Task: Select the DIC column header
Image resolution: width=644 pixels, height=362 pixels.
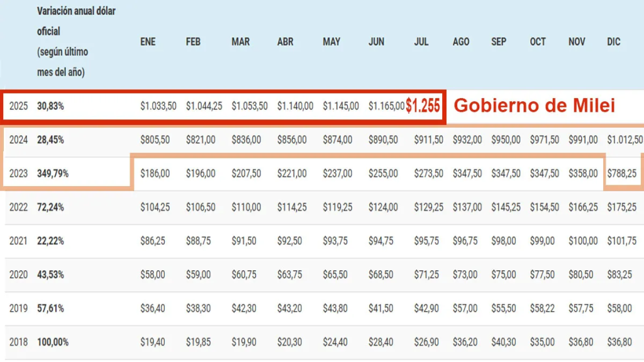Action: (614, 42)
